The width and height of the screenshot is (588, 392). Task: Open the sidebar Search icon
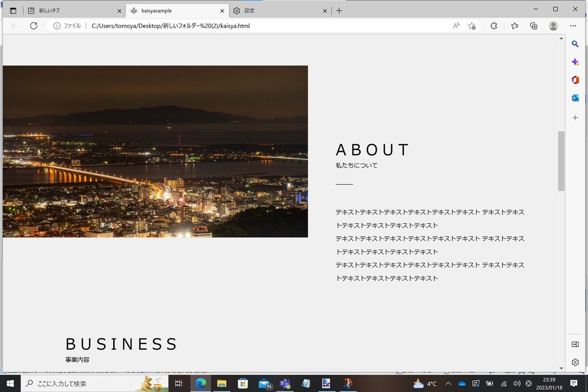click(x=575, y=44)
